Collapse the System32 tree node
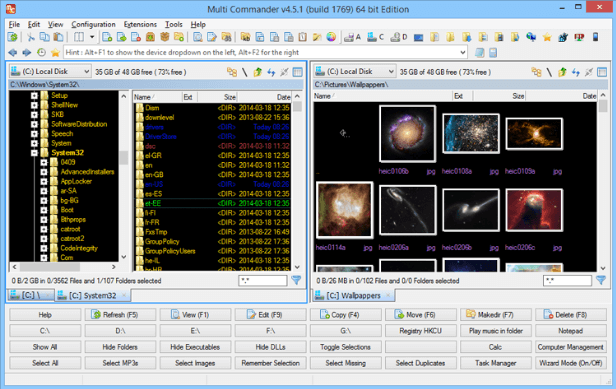616x389 pixels. click(34, 153)
